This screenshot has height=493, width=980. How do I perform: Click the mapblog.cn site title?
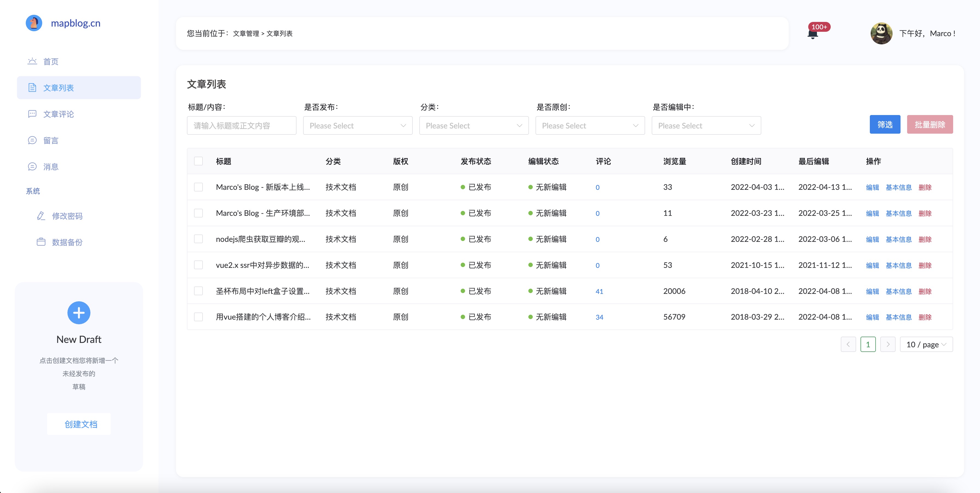point(76,23)
